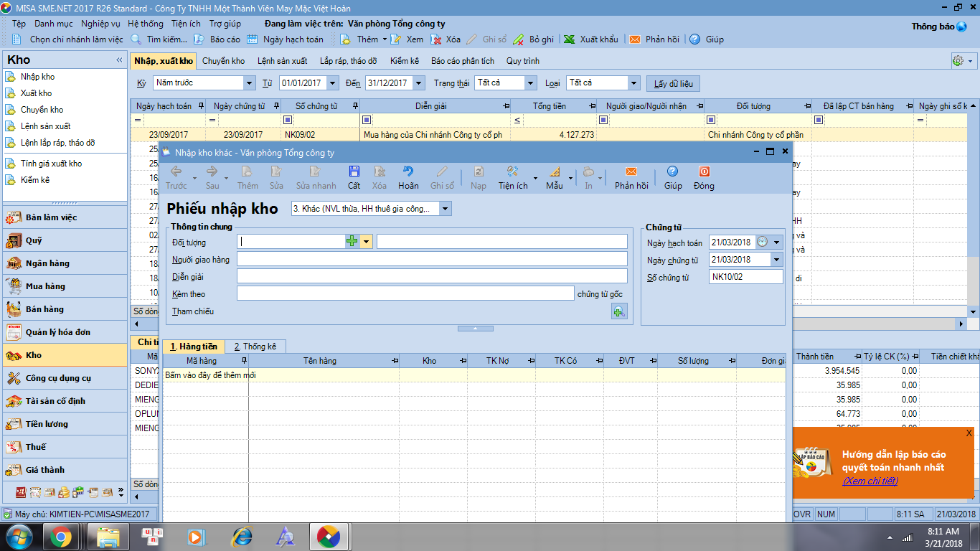Click the Diễn giải input field
The width and height of the screenshot is (980, 551).
[432, 276]
